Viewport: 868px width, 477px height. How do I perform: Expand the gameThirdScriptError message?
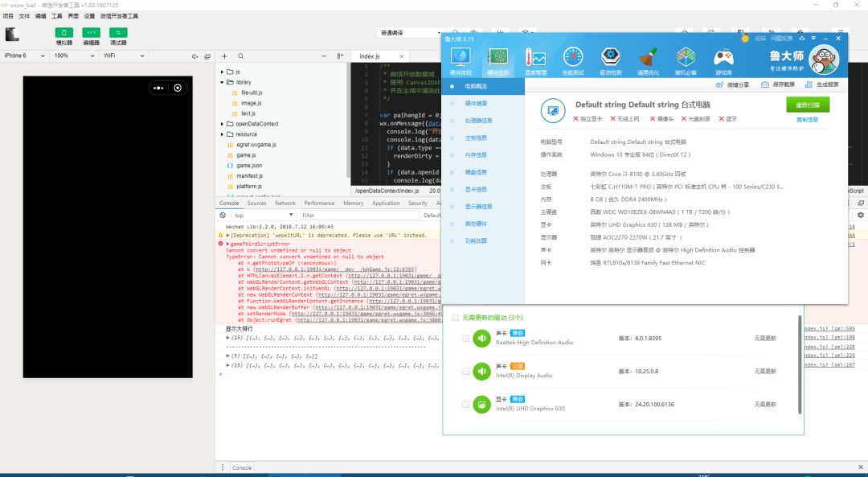tap(227, 244)
